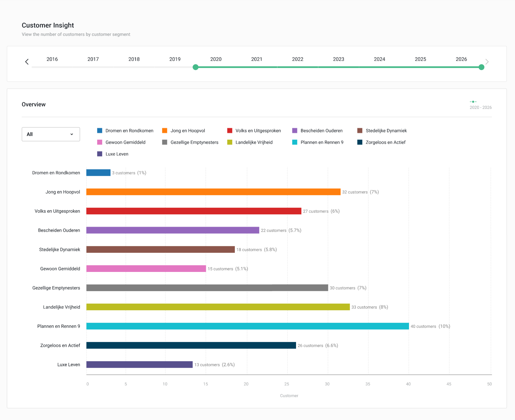Click the end handle at 2026
Screen dimensions: 515x420
pyautogui.click(x=481, y=67)
